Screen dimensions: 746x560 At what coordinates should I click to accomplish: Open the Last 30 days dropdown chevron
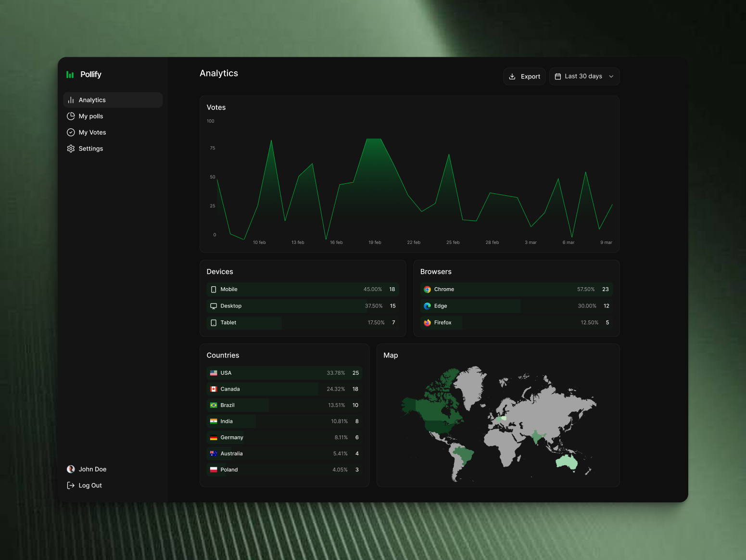pos(611,76)
